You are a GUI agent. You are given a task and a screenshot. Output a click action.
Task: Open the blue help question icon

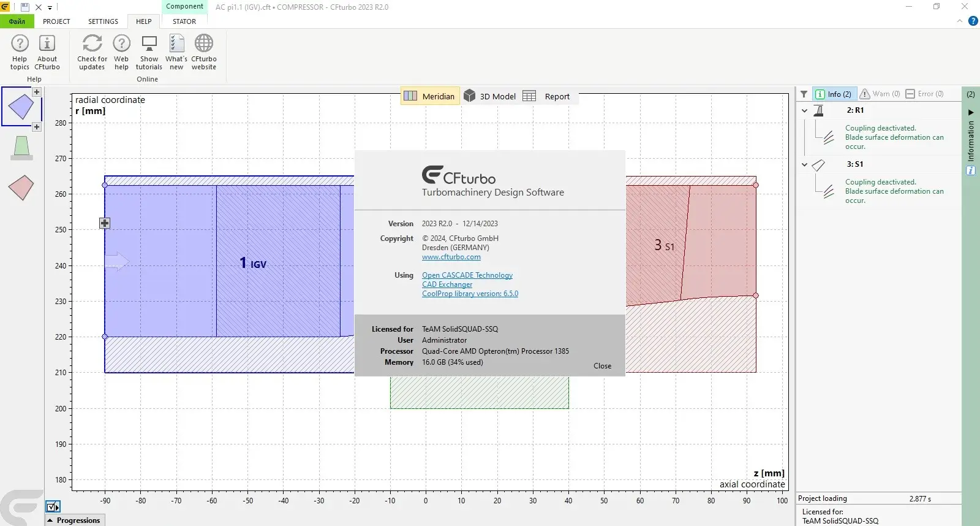(x=973, y=21)
